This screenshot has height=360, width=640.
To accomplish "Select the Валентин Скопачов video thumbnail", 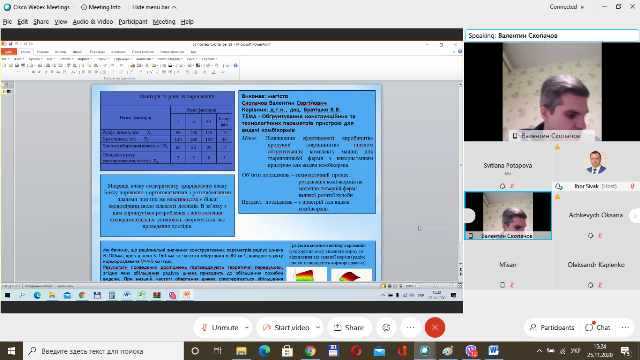I will tap(508, 216).
